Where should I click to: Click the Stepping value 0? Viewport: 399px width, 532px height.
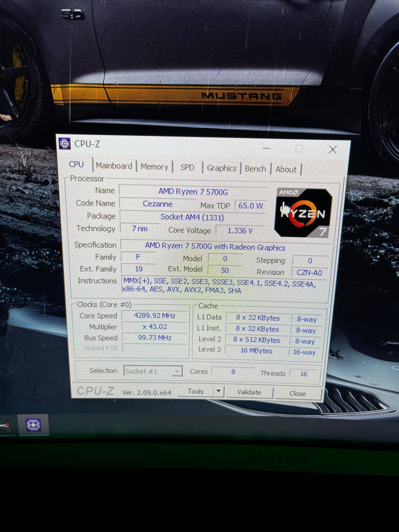310,261
